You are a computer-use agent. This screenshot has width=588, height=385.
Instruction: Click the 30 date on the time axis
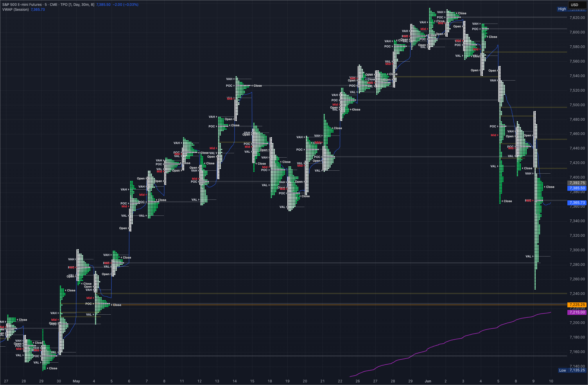click(x=59, y=381)
